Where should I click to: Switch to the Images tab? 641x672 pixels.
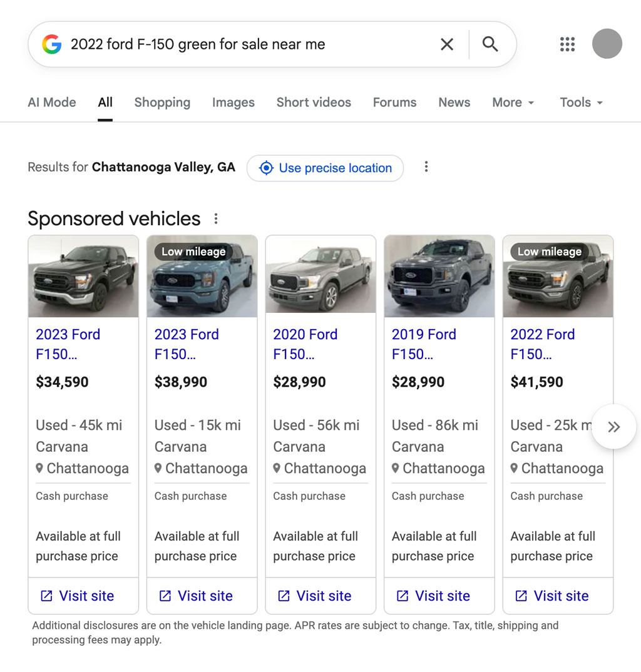pos(233,102)
